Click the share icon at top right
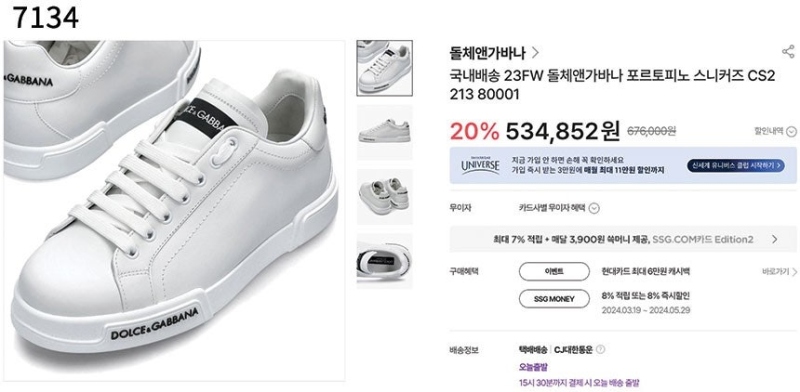This screenshot has width=800, height=392. pyautogui.click(x=788, y=52)
